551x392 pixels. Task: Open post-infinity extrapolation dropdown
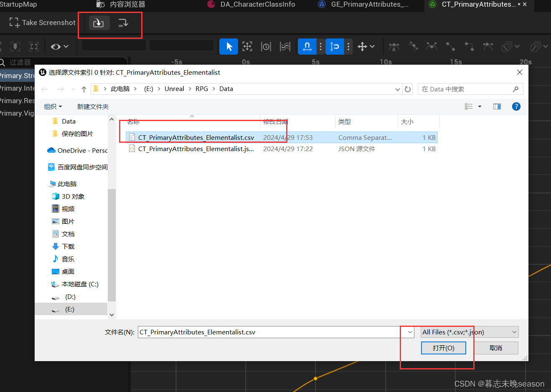pos(539,46)
